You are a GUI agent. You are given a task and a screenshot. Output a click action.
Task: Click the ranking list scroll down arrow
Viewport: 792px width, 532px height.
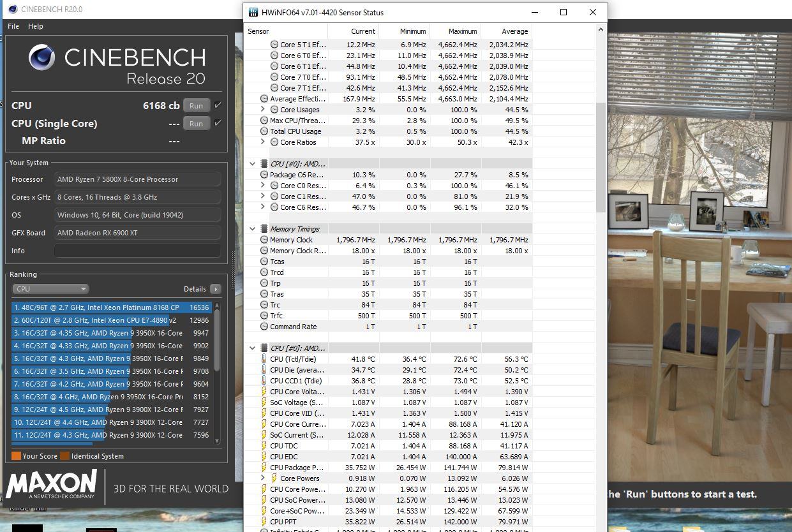217,441
